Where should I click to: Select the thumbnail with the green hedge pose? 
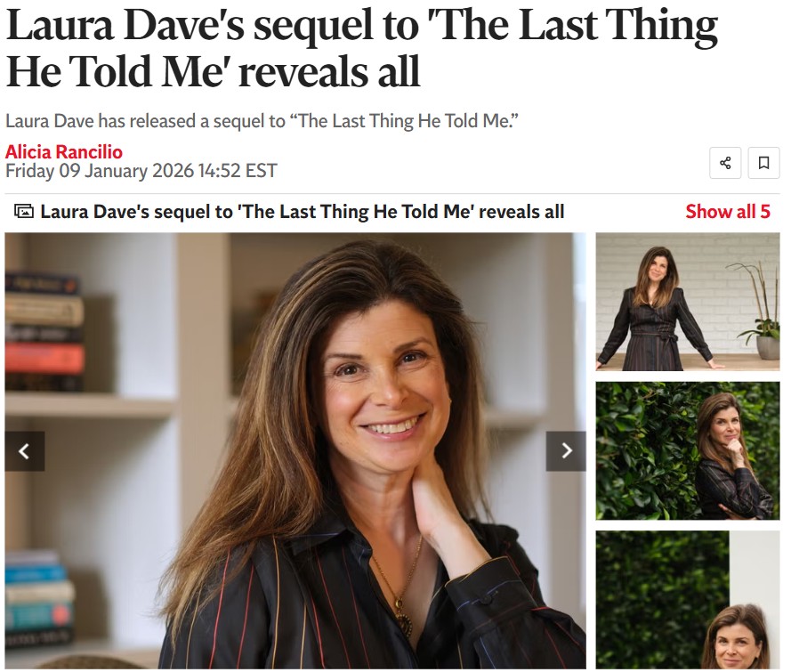(x=688, y=450)
